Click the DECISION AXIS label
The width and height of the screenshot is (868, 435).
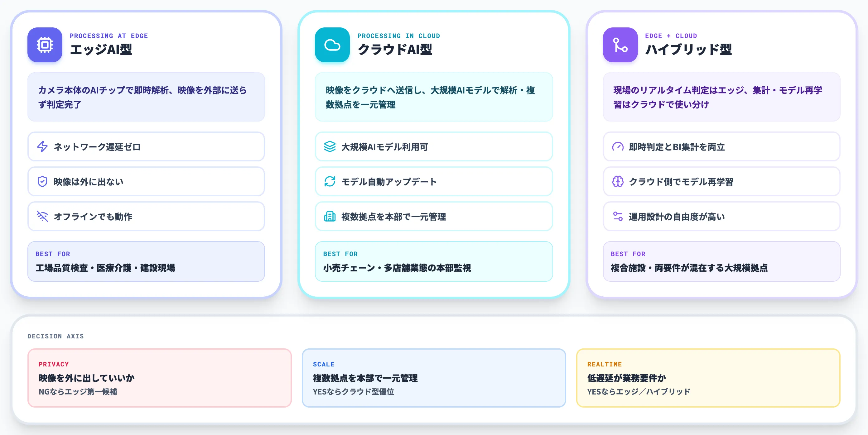[x=55, y=336]
